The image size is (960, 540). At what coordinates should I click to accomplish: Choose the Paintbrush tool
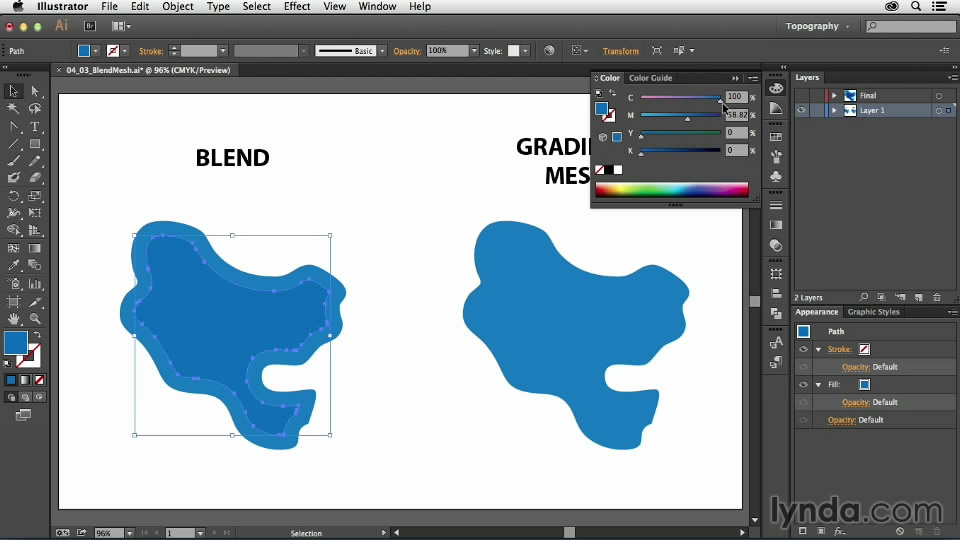pos(13,161)
